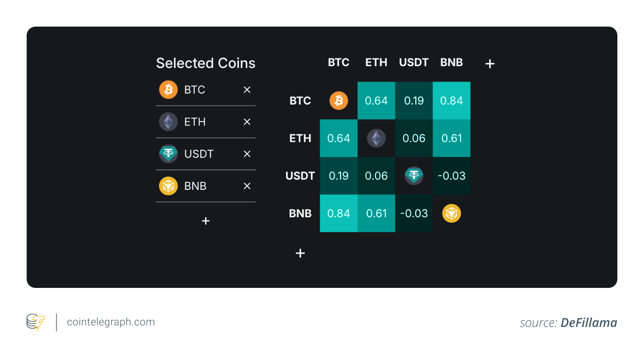Viewport: 644px width, 358px height.
Task: Remove BNB from Selected Coins
Action: (x=247, y=186)
